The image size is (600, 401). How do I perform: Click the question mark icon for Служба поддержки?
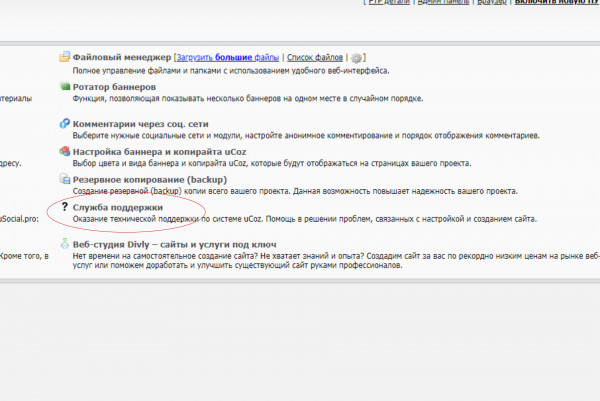click(65, 207)
